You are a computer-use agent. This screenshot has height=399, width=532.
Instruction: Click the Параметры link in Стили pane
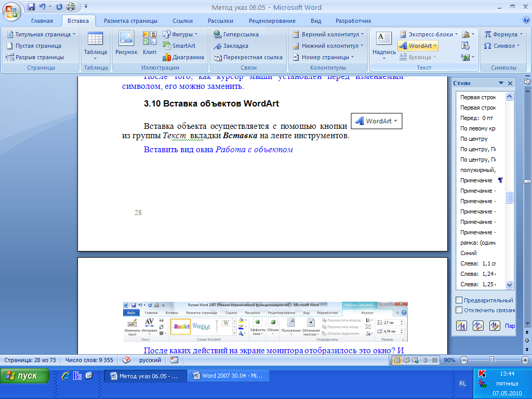pyautogui.click(x=510, y=326)
